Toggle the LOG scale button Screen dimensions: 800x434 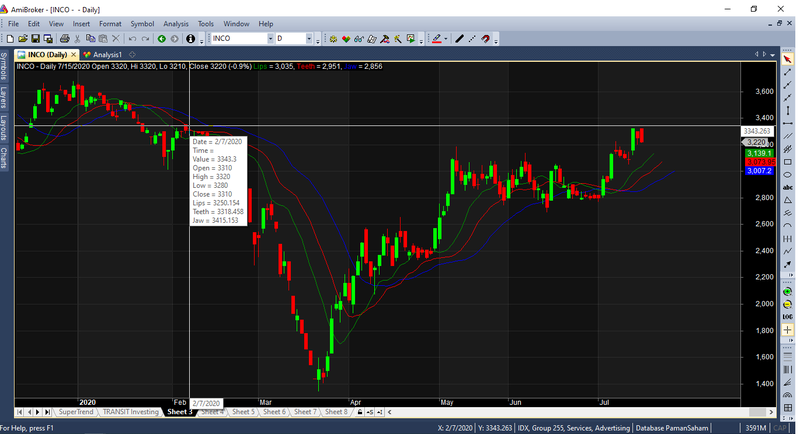(788, 317)
